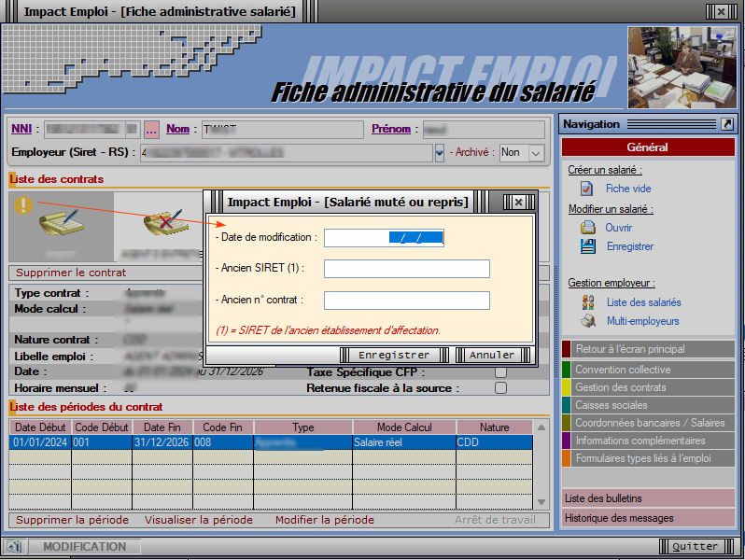The image size is (745, 560).
Task: Toggle Taxe Spécifique CFP checkbox
Action: [500, 371]
